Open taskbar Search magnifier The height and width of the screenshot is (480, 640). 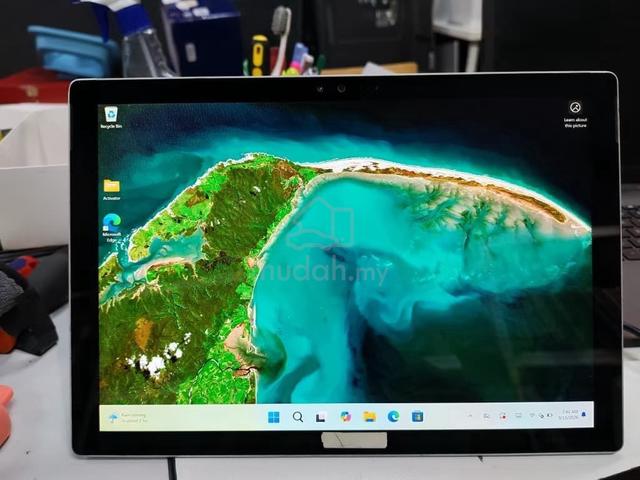pos(298,417)
